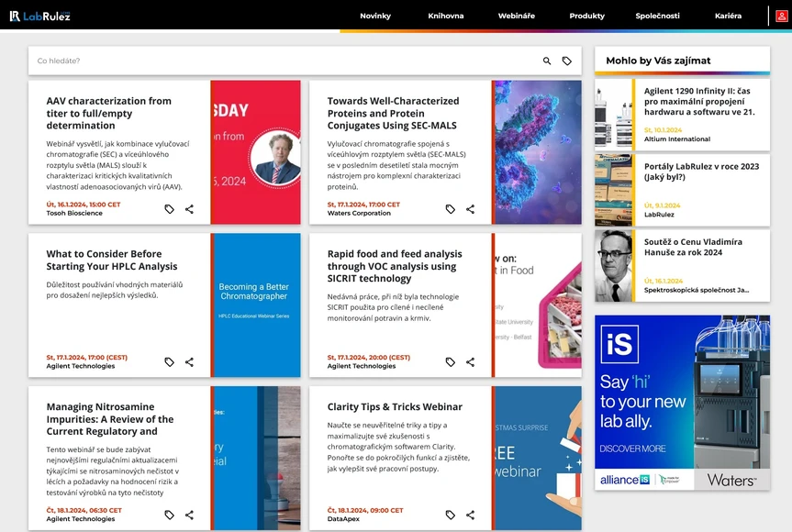Click the DataApex company name
The height and width of the screenshot is (532, 792).
(343, 519)
